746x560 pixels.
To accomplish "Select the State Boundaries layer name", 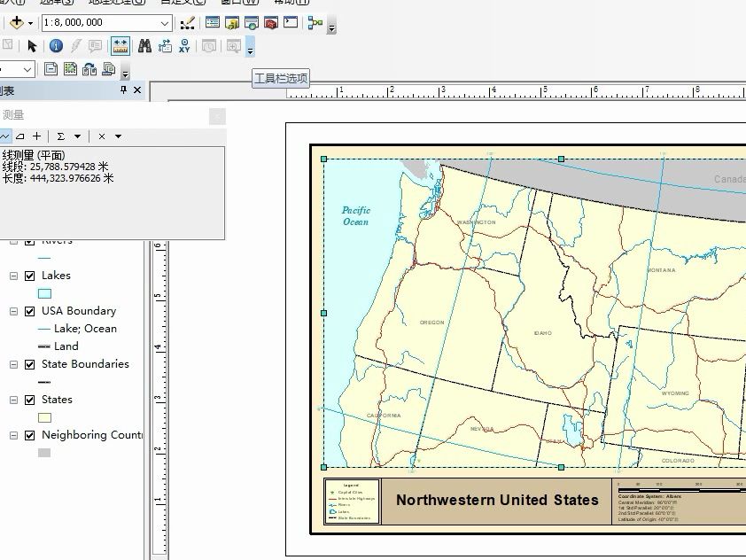I will pos(86,364).
